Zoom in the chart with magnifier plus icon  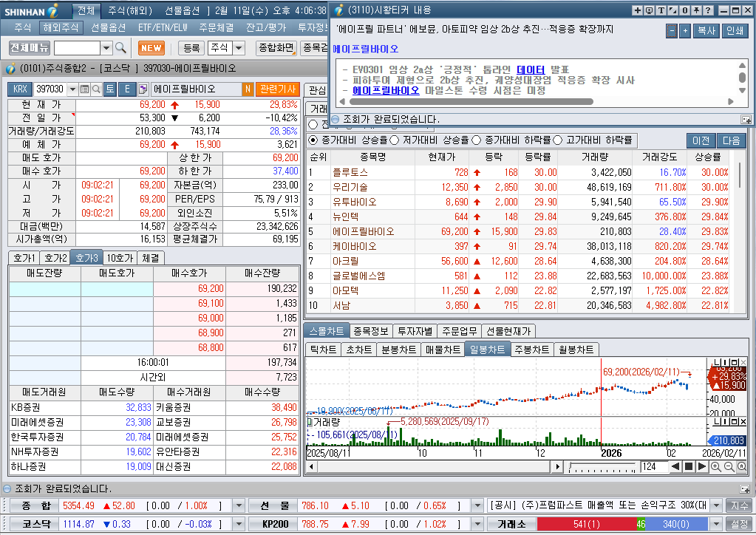click(716, 466)
